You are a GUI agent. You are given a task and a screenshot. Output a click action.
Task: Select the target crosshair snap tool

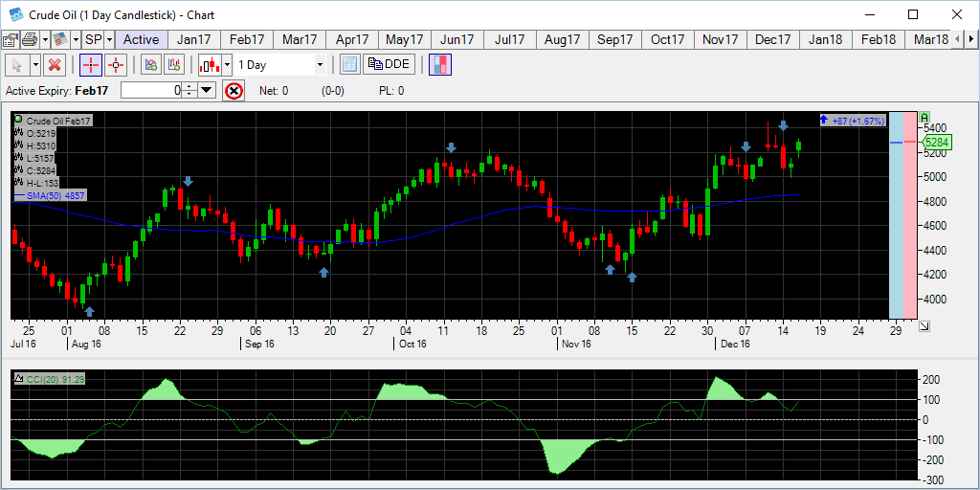click(x=116, y=64)
